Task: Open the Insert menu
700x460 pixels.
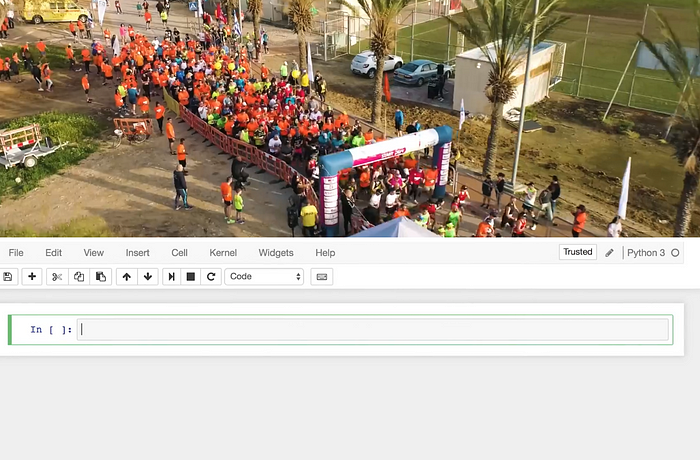Action: click(138, 253)
